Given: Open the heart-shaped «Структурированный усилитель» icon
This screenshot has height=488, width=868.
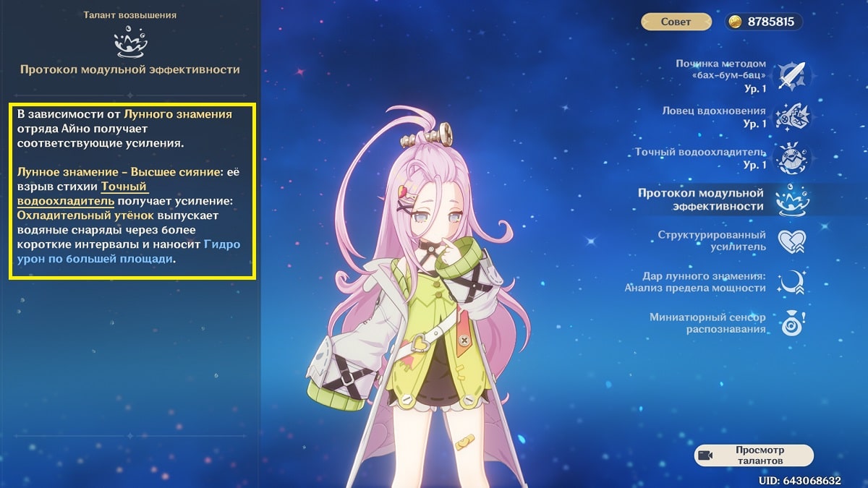Looking at the screenshot, I should [x=791, y=241].
